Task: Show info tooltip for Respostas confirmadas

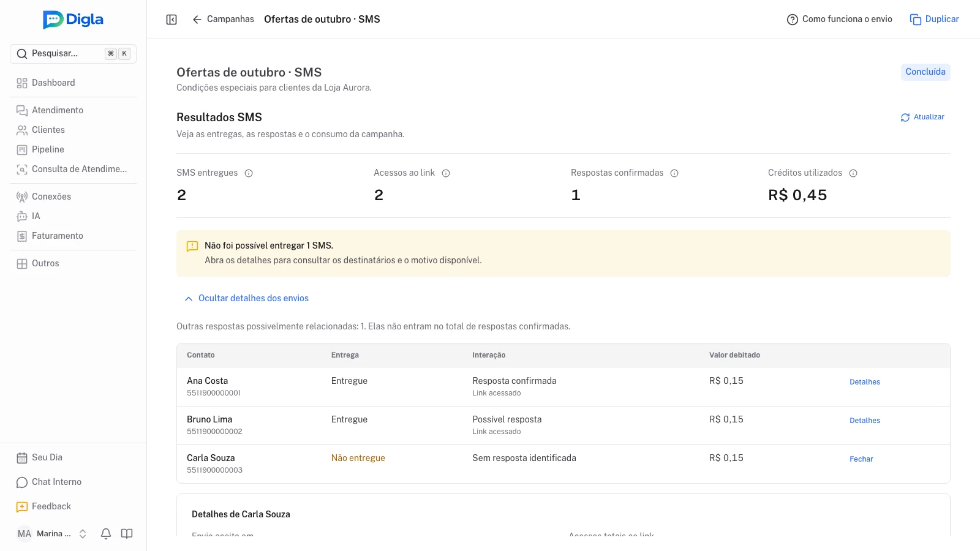Action: coord(674,173)
